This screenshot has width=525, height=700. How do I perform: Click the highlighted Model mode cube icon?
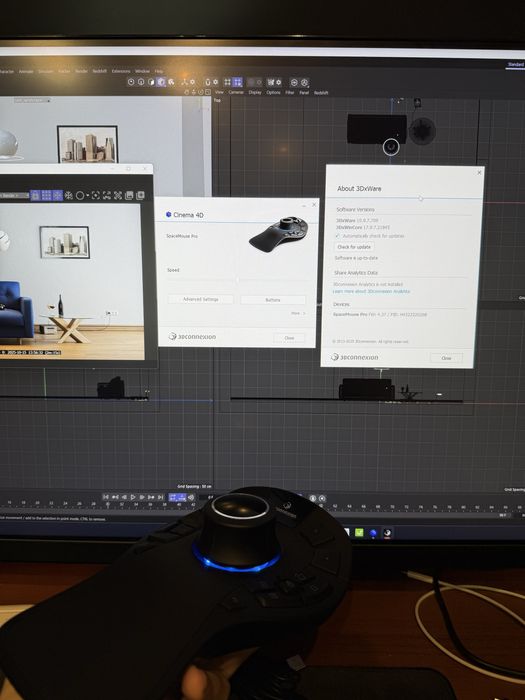pos(161,82)
